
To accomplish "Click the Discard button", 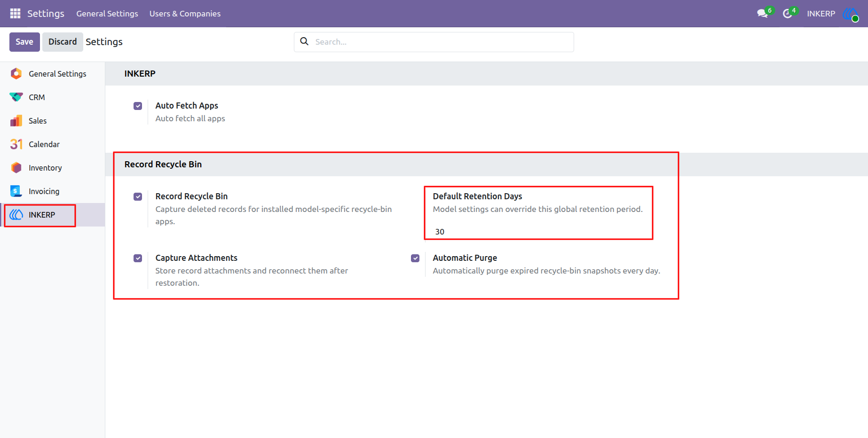I will (63, 42).
